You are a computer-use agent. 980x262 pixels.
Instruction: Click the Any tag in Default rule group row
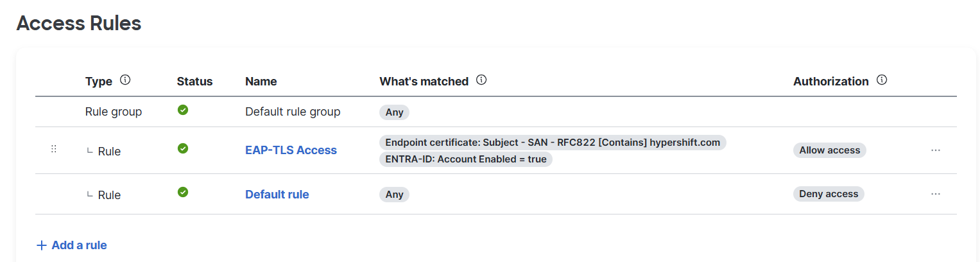click(x=395, y=112)
